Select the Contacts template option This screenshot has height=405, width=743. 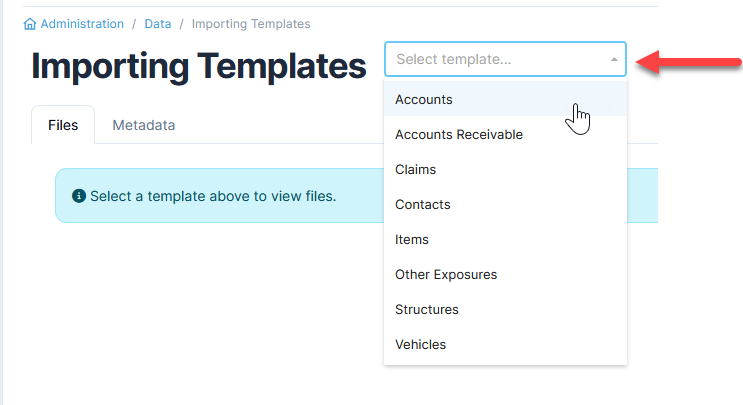click(506, 205)
